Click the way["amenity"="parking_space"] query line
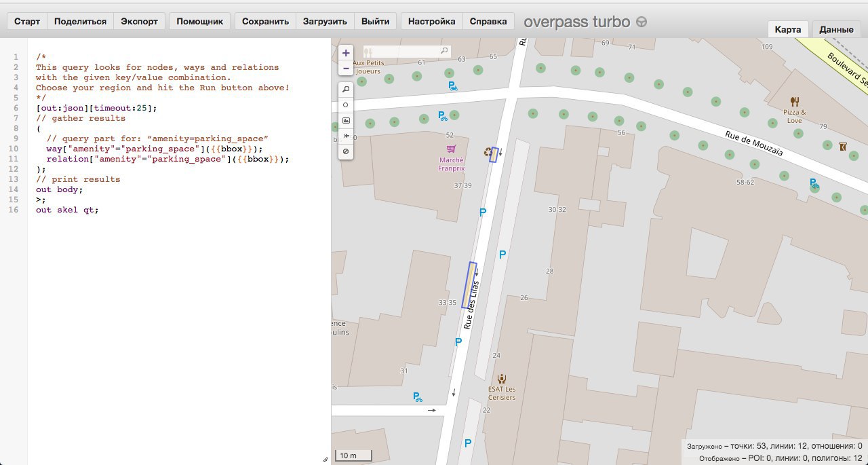The width and height of the screenshot is (868, 465). click(x=154, y=149)
